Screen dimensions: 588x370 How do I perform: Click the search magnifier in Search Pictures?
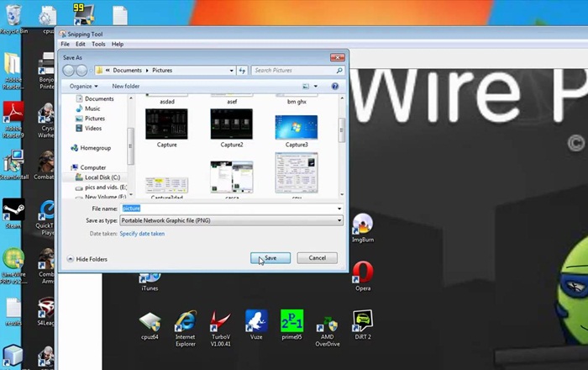[x=339, y=70]
